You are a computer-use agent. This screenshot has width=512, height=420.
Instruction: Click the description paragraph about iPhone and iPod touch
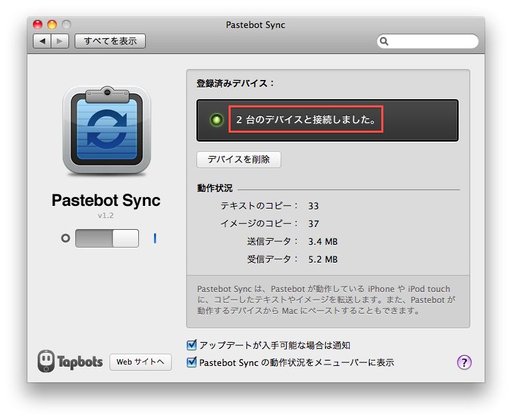(327, 300)
